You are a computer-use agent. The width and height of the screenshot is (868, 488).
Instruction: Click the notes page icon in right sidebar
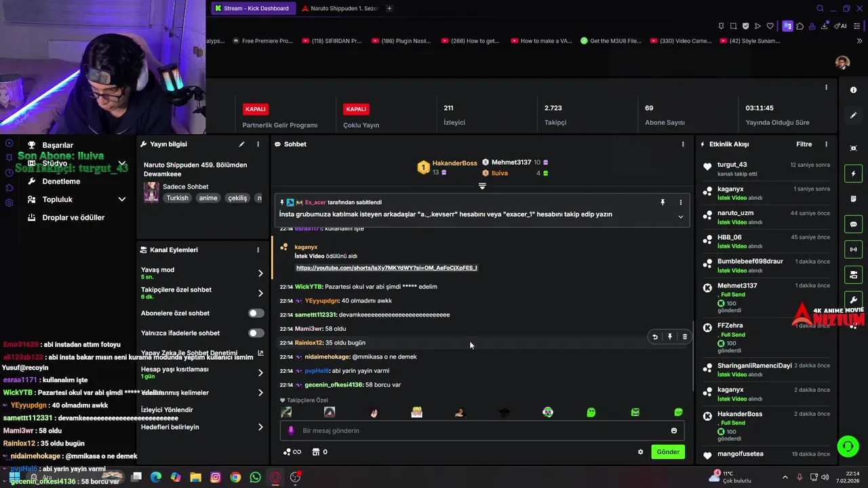(x=853, y=199)
